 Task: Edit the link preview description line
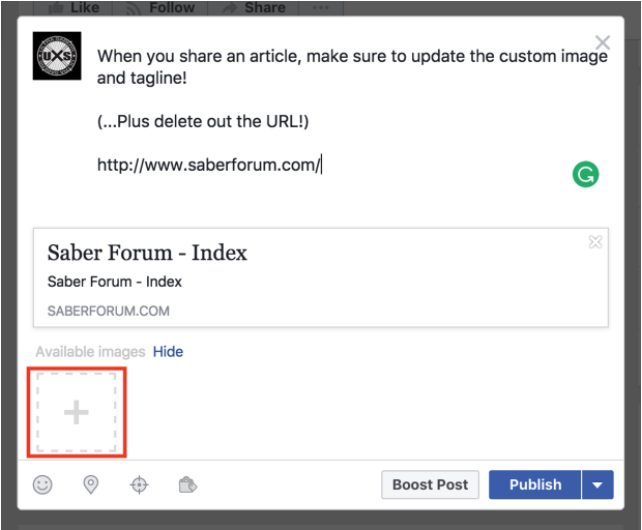click(114, 282)
